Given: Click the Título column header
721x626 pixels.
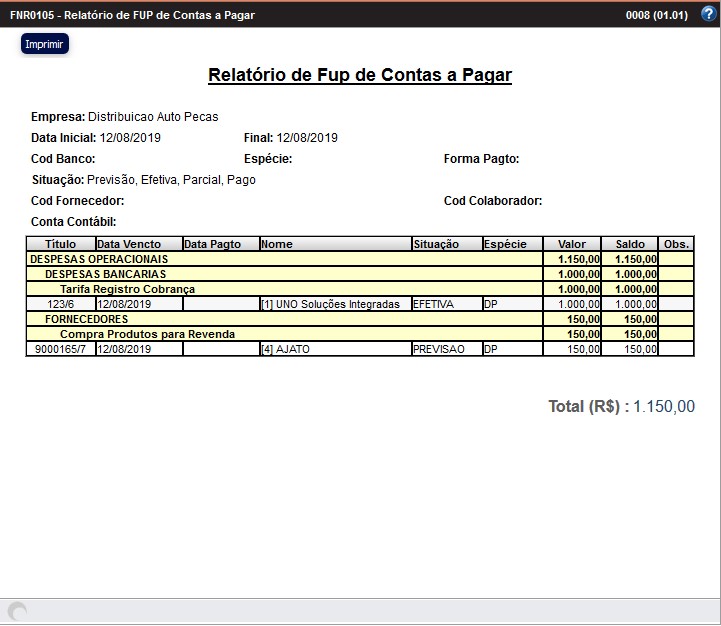Looking at the screenshot, I should point(60,244).
